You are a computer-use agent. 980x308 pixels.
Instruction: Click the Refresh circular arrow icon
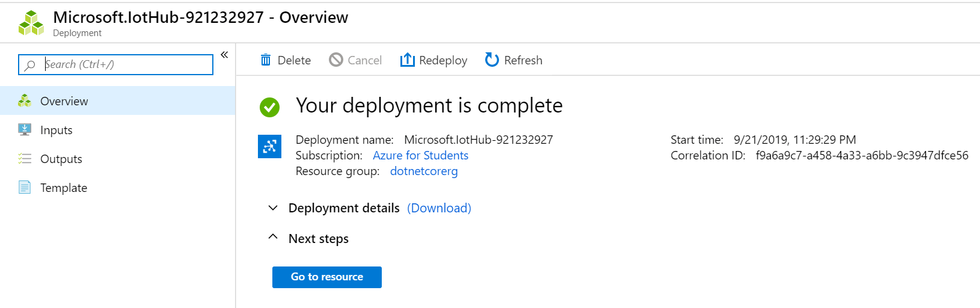coord(492,60)
